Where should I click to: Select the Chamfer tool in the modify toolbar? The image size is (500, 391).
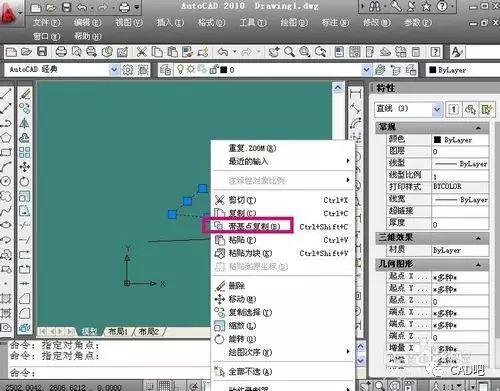click(25, 298)
